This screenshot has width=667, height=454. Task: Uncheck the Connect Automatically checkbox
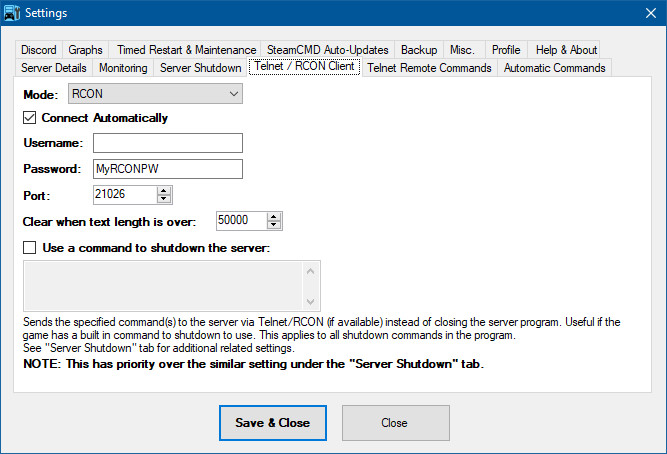pyautogui.click(x=29, y=118)
